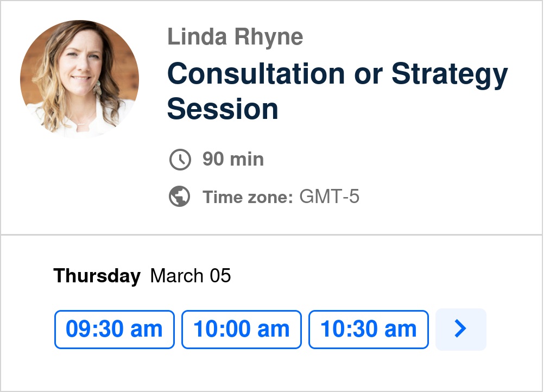This screenshot has width=556, height=392.
Task: Click the word Session in the title
Action: coord(223,109)
